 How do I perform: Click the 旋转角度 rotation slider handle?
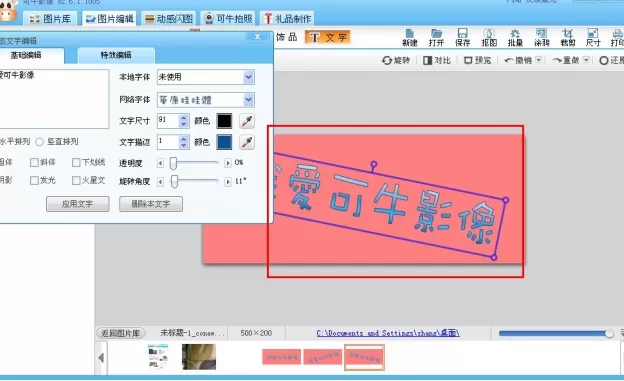click(174, 182)
